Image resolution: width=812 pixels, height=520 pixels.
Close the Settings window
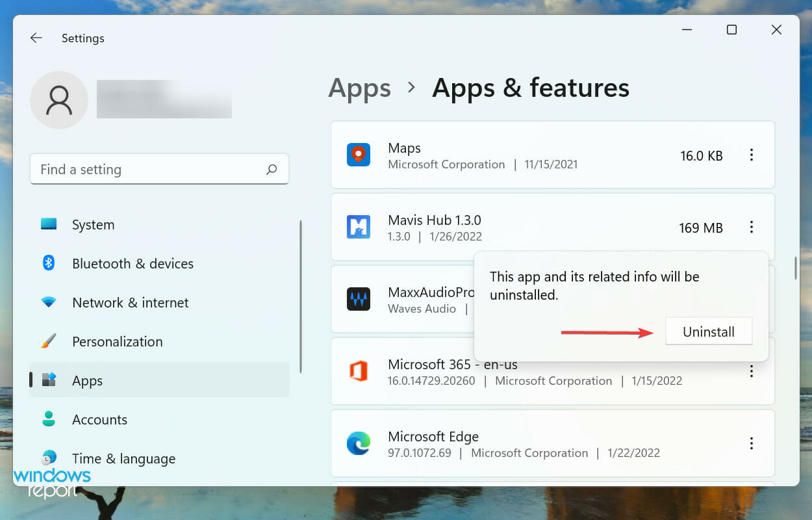[776, 30]
